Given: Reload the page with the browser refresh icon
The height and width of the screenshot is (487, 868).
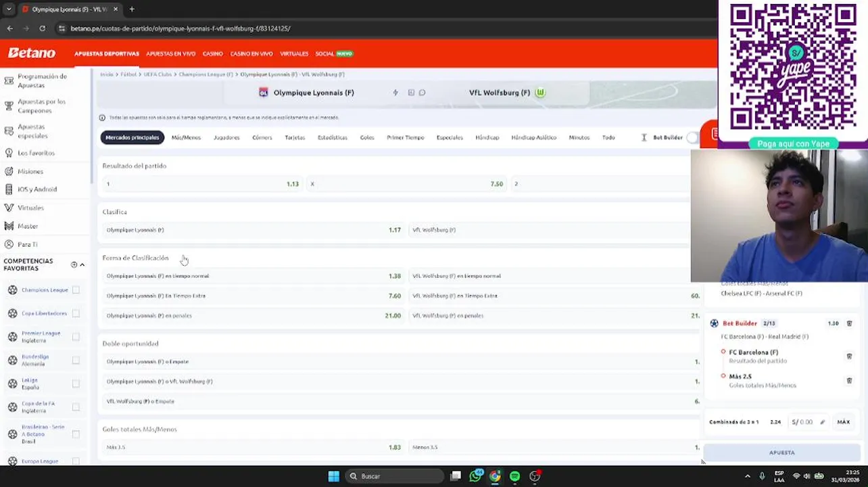Looking at the screenshot, I should [42, 28].
